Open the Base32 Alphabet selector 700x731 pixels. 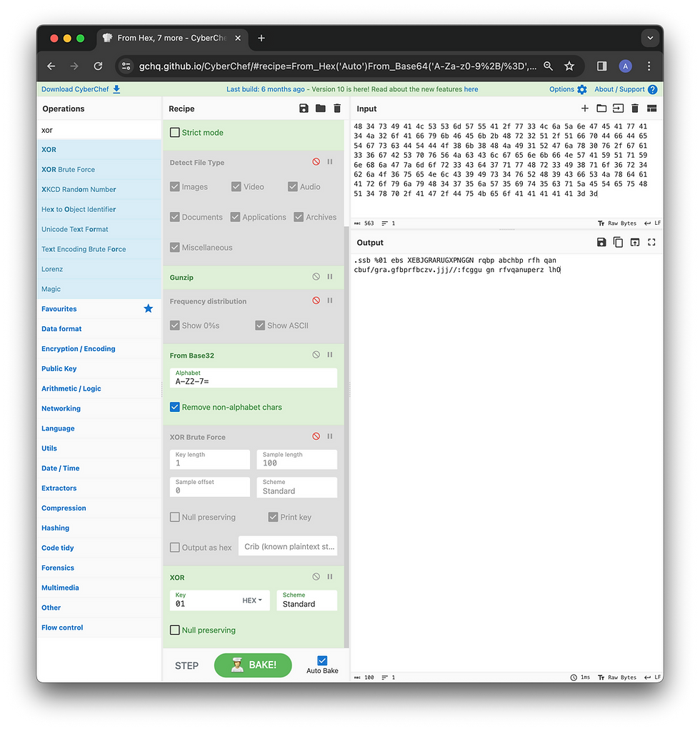click(254, 378)
